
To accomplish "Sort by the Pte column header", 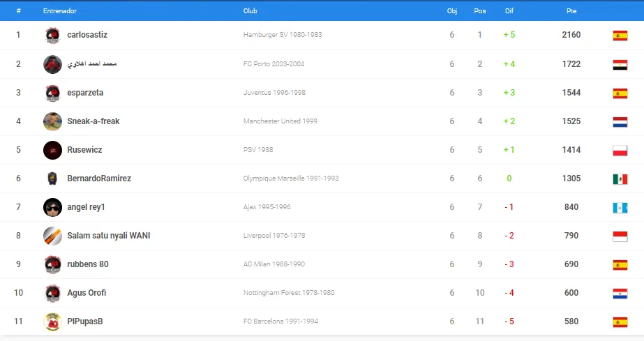I will 571,11.
